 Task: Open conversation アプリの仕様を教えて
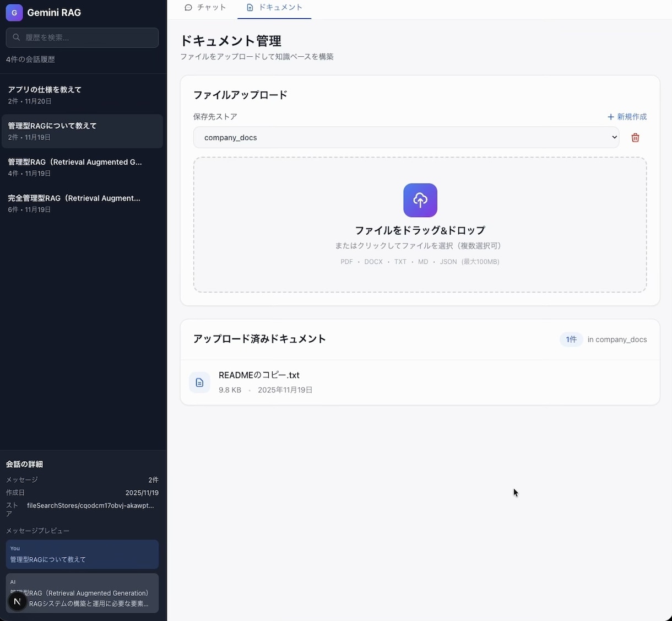click(82, 95)
